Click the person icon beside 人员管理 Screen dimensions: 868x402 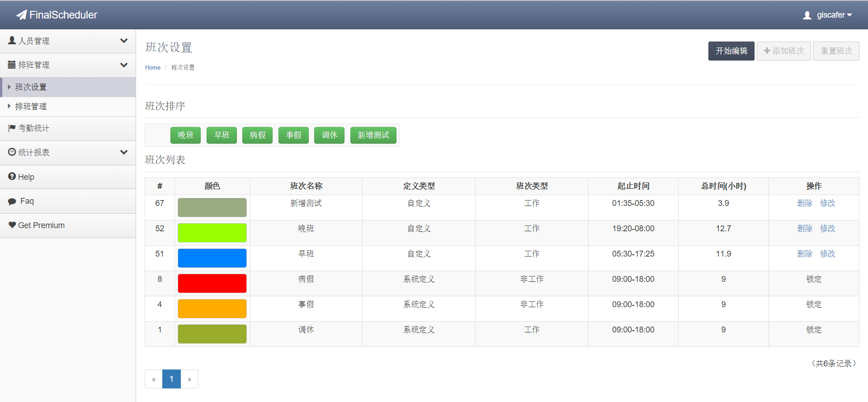pos(12,41)
